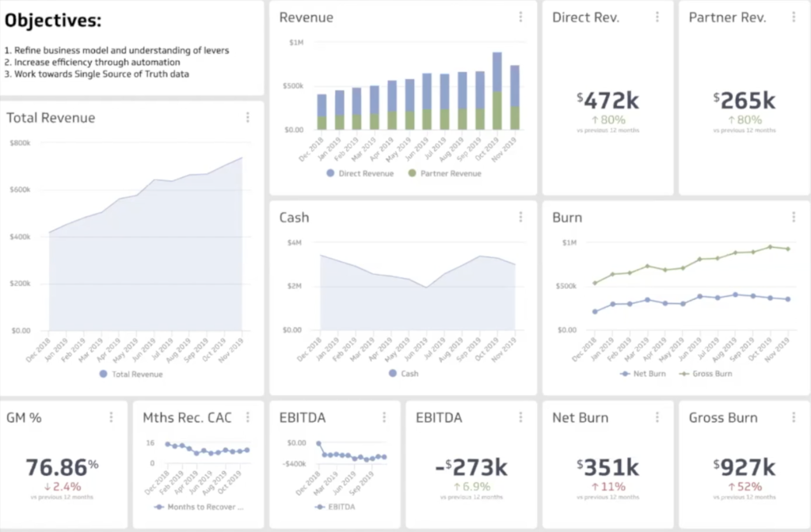Open the Gross Burn card's three-dot icon
Viewport: 811px width, 532px height.
coord(794,417)
